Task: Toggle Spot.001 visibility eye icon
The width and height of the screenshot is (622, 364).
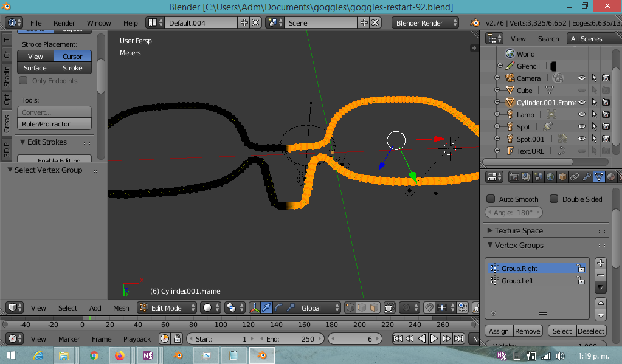Action: (x=581, y=139)
